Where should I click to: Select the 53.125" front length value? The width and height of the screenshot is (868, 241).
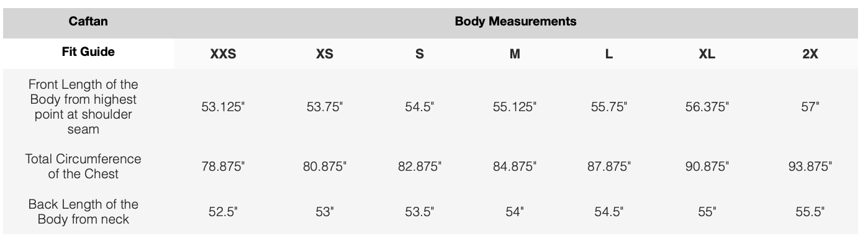point(224,107)
